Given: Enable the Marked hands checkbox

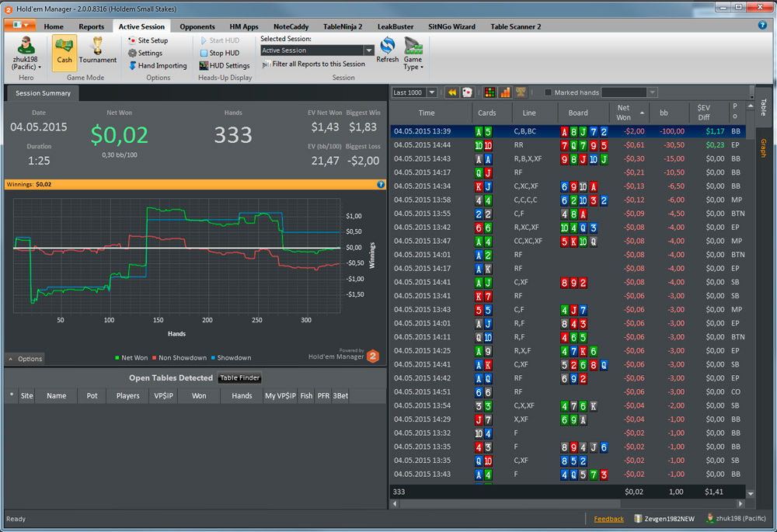Looking at the screenshot, I should [548, 92].
